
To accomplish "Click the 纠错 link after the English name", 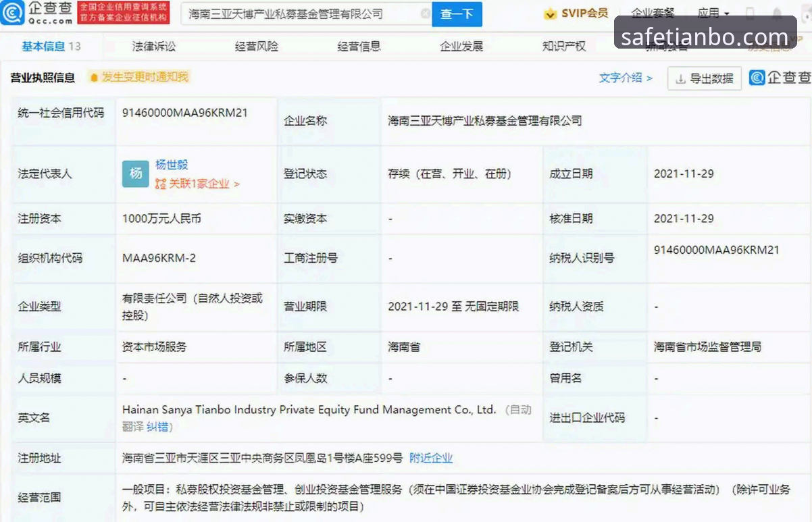I will [x=158, y=427].
